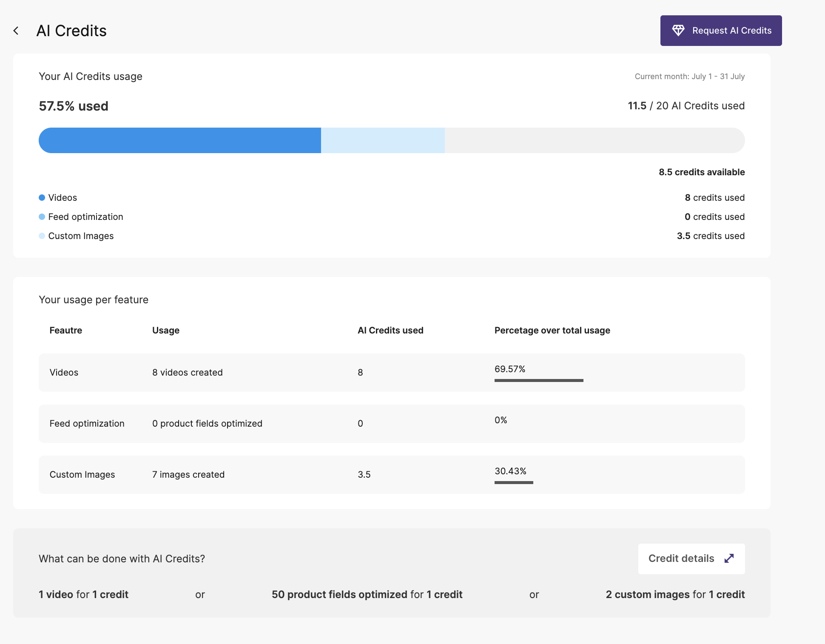Click 'Current month: July 1 - 31 July'
The image size is (825, 644).
click(x=690, y=77)
